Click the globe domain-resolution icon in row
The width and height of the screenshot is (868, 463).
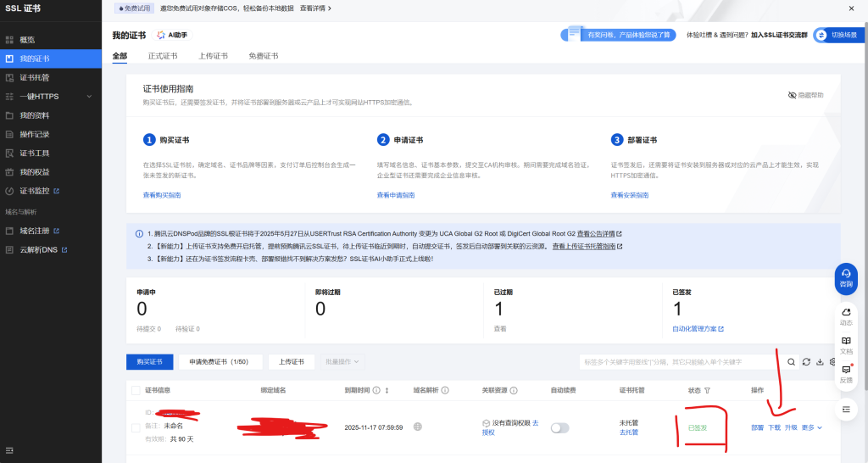pyautogui.click(x=418, y=427)
